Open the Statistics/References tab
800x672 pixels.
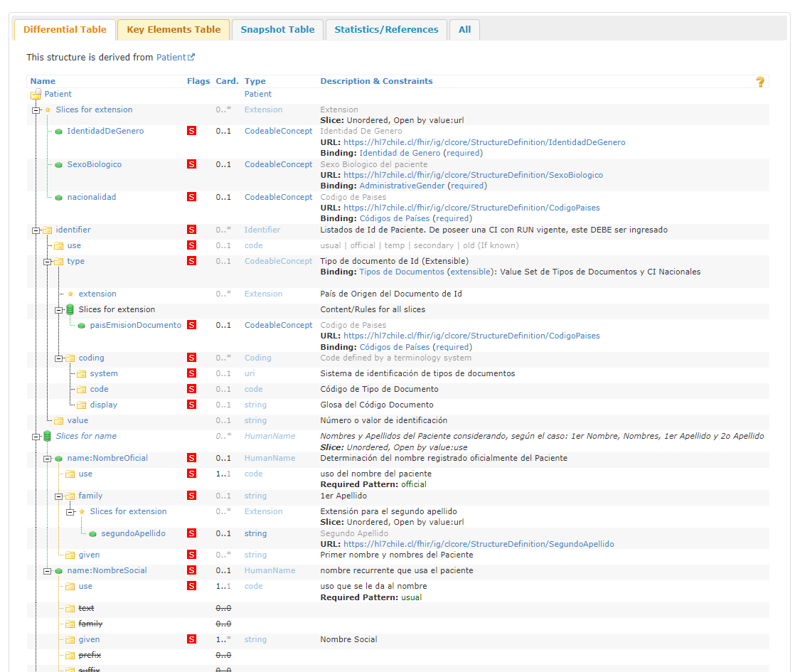point(386,30)
